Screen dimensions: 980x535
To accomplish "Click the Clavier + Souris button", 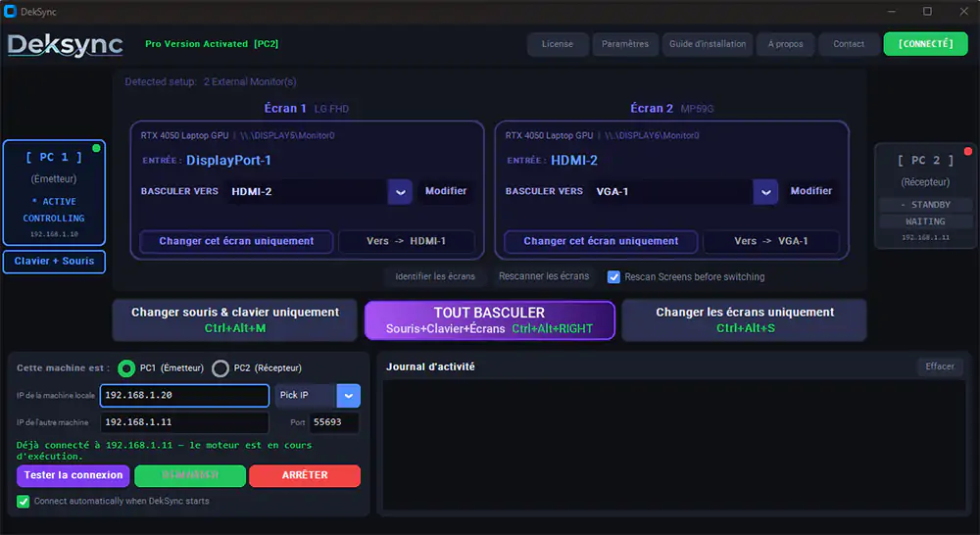I will 54,262.
